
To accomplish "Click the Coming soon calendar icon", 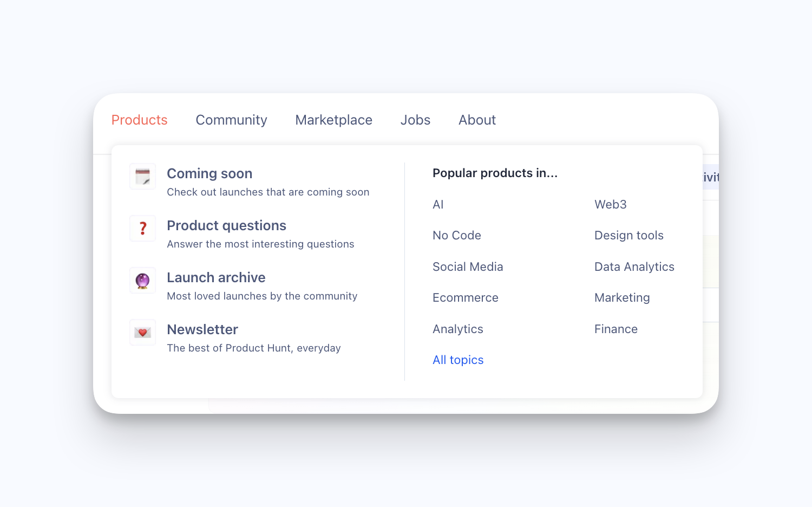I will coord(142,177).
